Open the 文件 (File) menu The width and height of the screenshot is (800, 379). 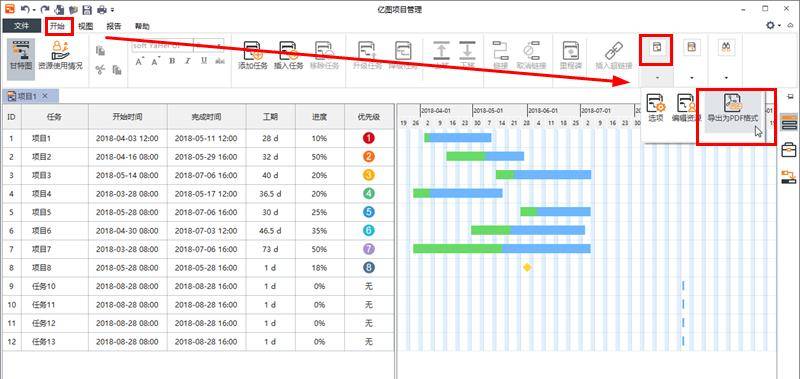point(21,27)
